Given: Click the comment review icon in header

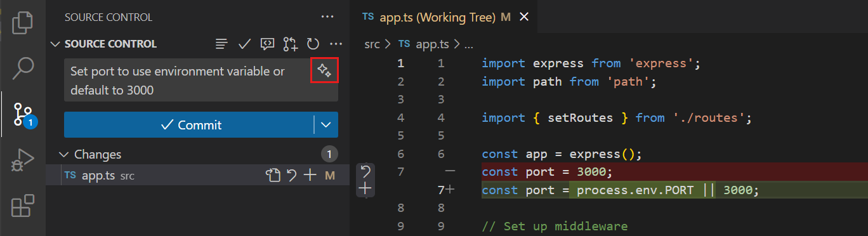Looking at the screenshot, I should tap(267, 44).
